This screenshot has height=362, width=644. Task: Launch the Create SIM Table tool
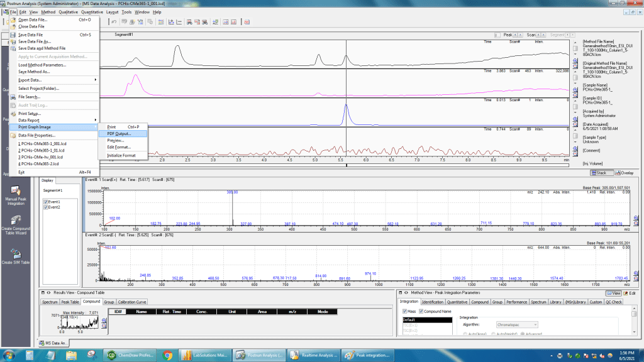pos(15,254)
